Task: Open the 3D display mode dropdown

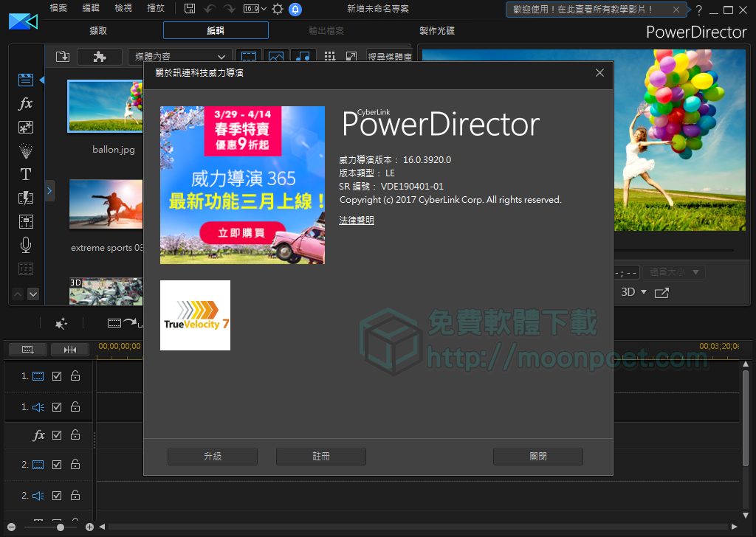Action: click(633, 292)
